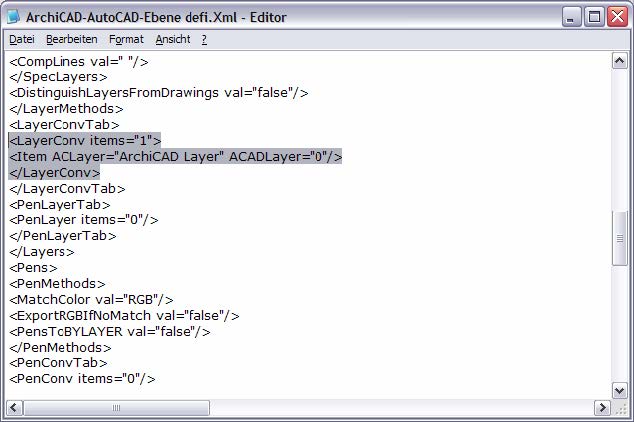The height and width of the screenshot is (422, 634).
Task: Click the Editor document icon in title bar
Action: point(13,17)
